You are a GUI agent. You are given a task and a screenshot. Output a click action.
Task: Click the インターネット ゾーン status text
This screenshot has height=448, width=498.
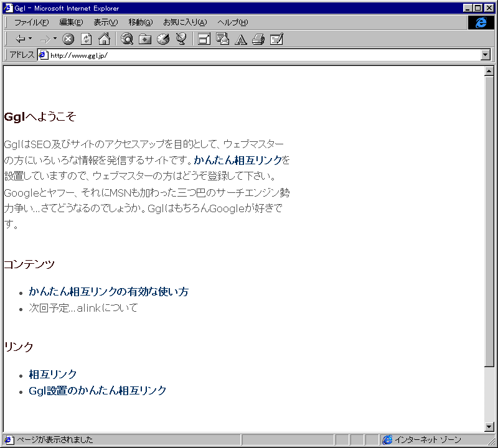428,440
